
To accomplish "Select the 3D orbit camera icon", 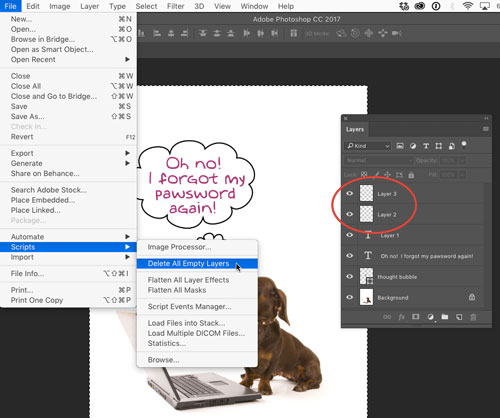I will [341, 33].
